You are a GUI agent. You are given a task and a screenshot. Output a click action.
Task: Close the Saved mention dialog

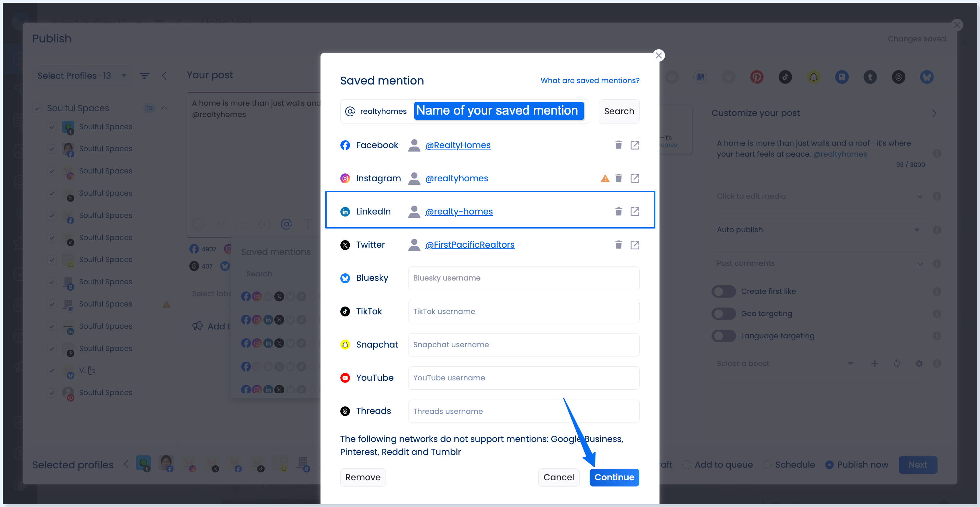(x=658, y=55)
